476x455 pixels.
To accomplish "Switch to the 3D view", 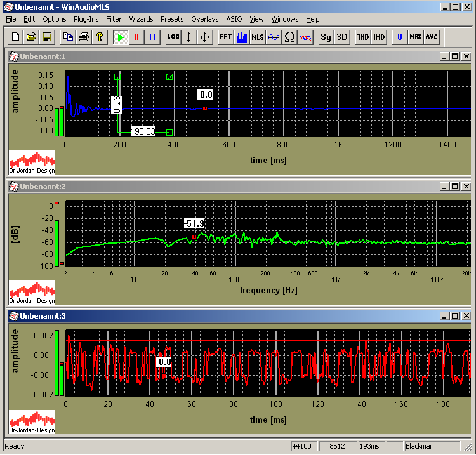I will point(342,37).
